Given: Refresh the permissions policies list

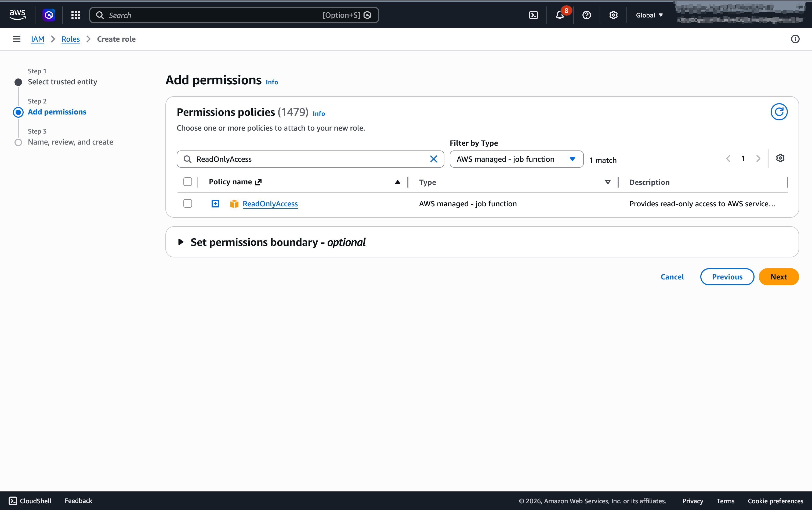Looking at the screenshot, I should tap(779, 112).
